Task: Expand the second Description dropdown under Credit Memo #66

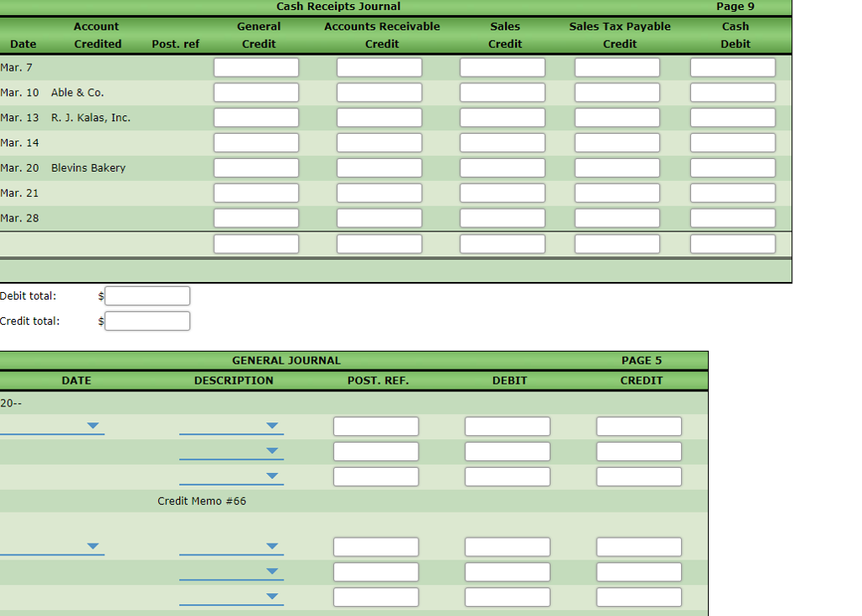Action: pos(271,571)
